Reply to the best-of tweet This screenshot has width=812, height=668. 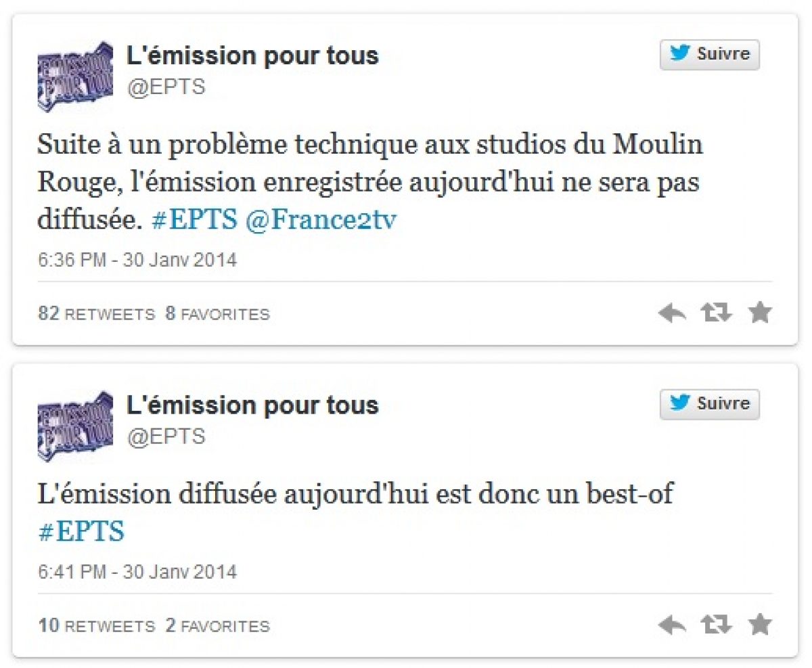pyautogui.click(x=672, y=625)
